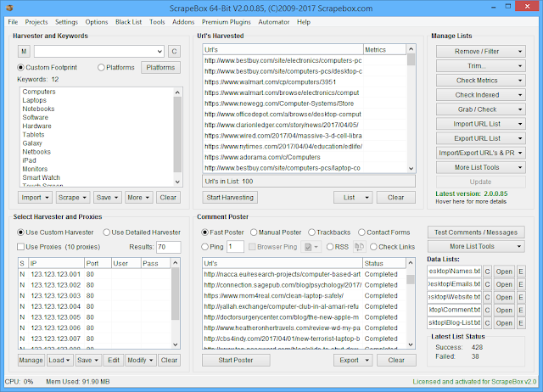
Task: Expand the List dropdown under harvested URLs
Action: (x=353, y=198)
